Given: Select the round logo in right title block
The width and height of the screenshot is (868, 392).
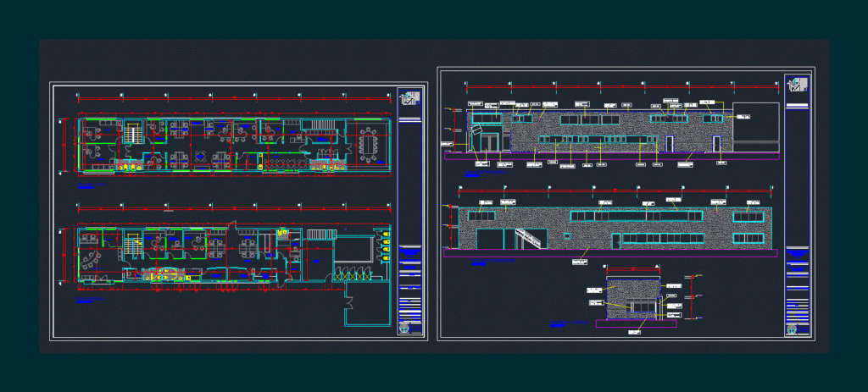Looking at the screenshot, I should coord(793,329).
